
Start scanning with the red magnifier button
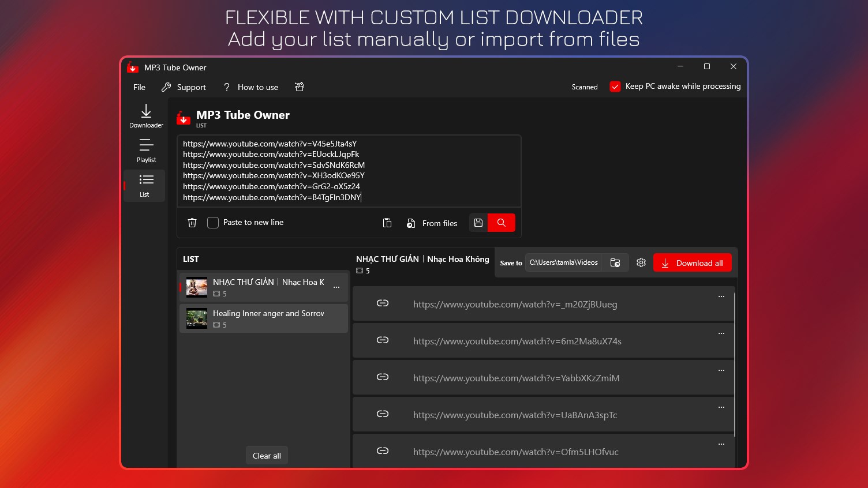pyautogui.click(x=501, y=222)
